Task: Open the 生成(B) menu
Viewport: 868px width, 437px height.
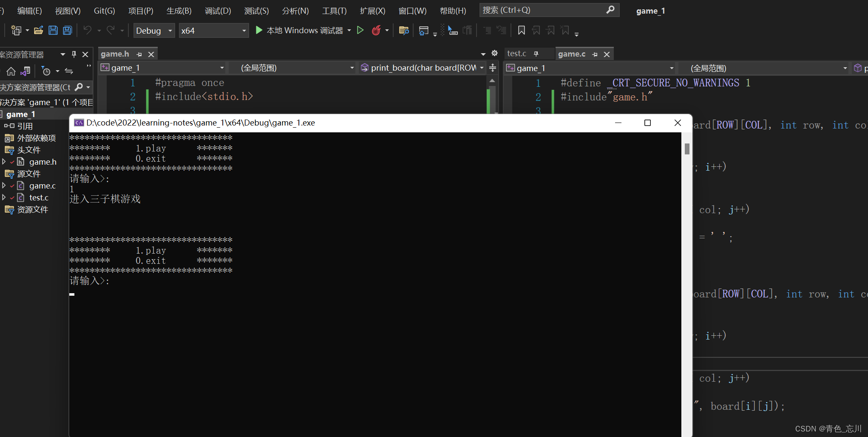Action: pyautogui.click(x=179, y=11)
